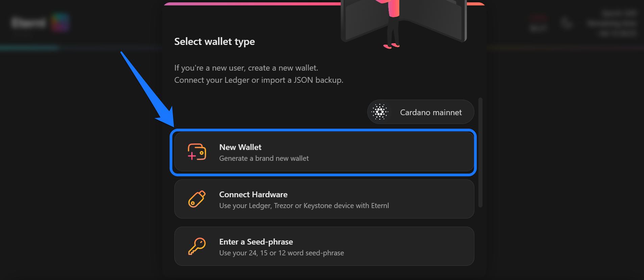
Task: Click the text Generate a brand new wallet
Action: tap(264, 158)
